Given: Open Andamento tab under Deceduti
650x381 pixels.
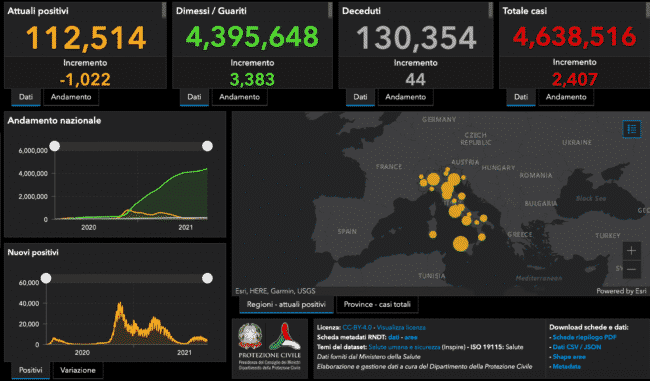Looking at the screenshot, I should (x=405, y=97).
